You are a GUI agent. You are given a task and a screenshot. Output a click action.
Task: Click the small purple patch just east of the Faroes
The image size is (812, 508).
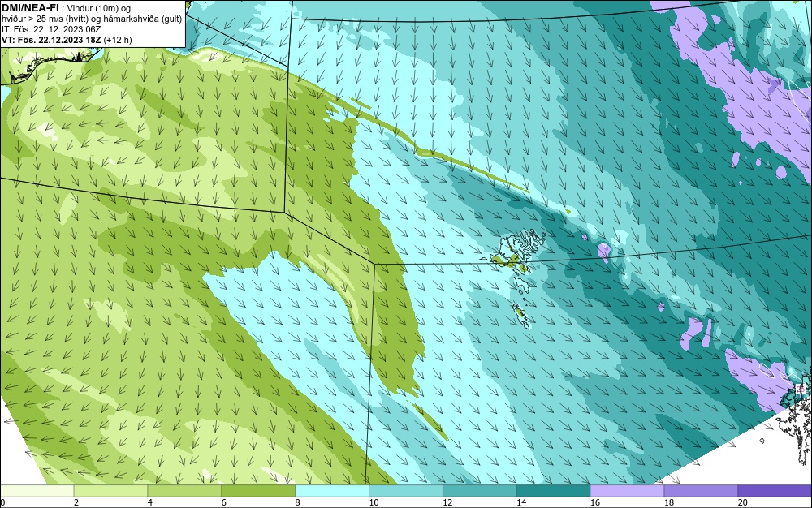tap(603, 251)
